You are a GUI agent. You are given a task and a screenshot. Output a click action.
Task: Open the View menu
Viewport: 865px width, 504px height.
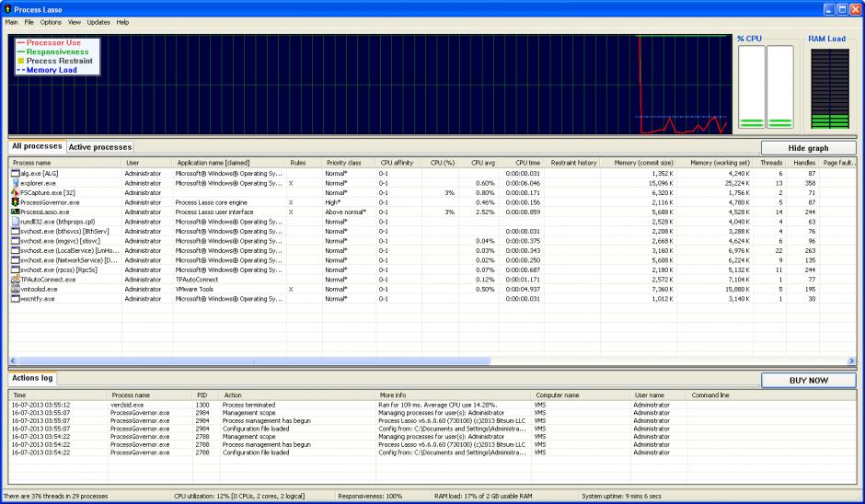coord(75,22)
